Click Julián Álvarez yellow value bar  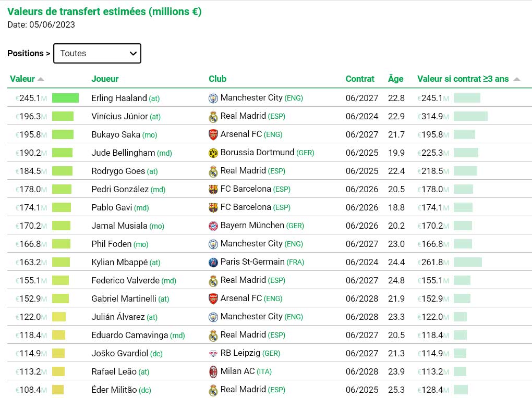click(59, 317)
